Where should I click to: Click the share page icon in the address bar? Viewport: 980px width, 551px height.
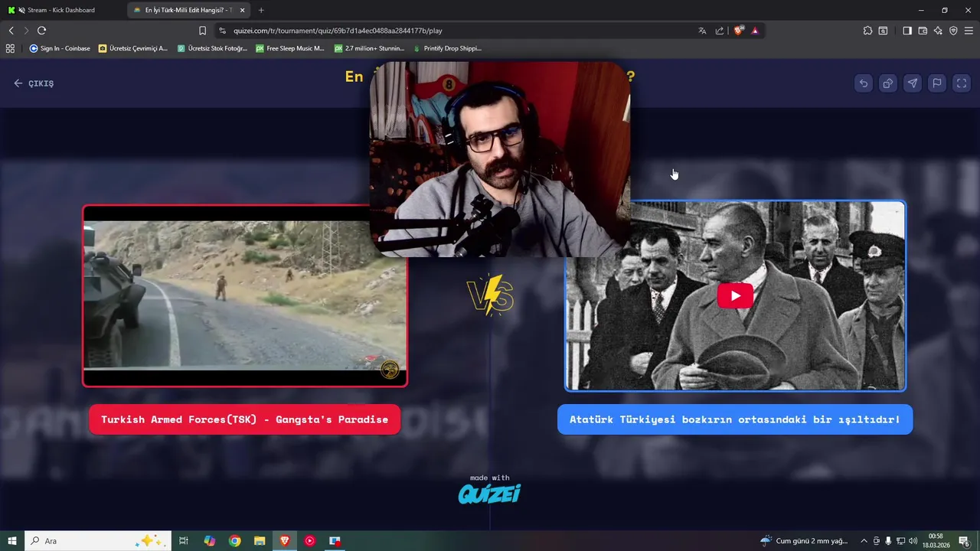[x=720, y=31]
